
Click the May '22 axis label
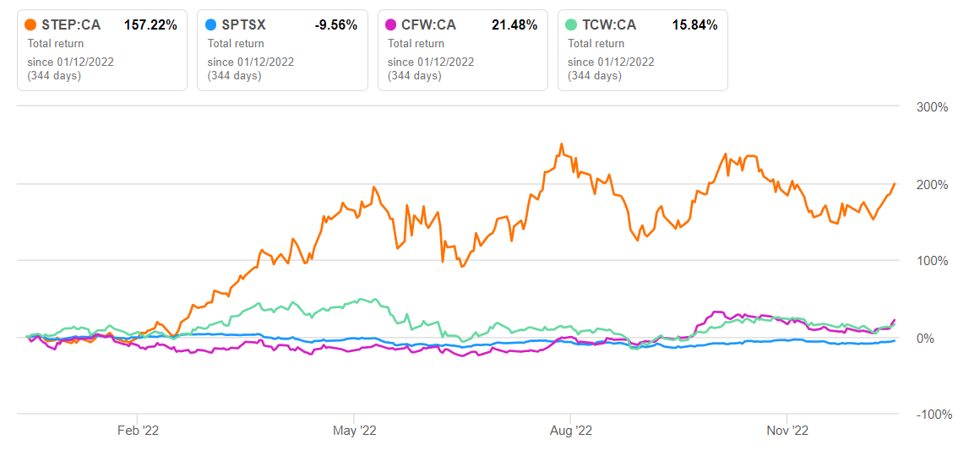click(x=355, y=431)
